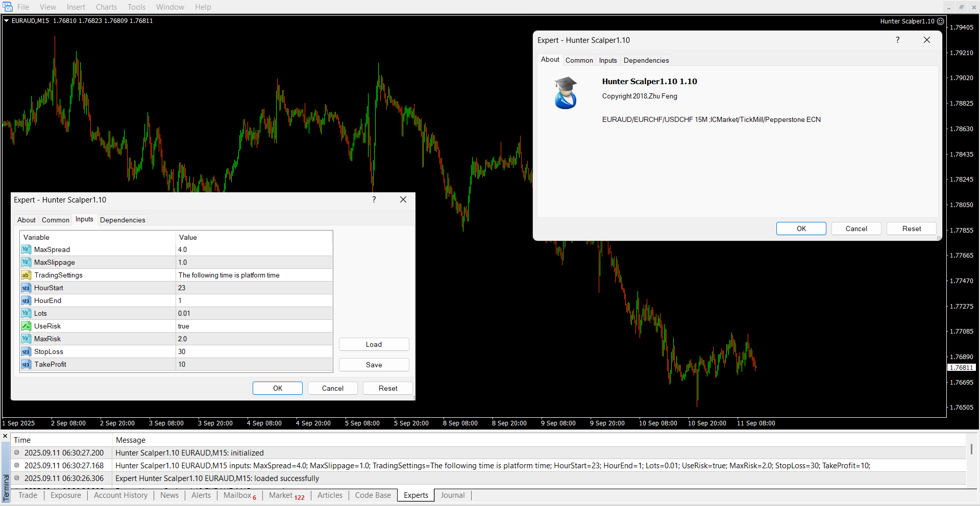The width and height of the screenshot is (980, 506).
Task: Click the MaxSpread variable type icon
Action: (x=26, y=249)
